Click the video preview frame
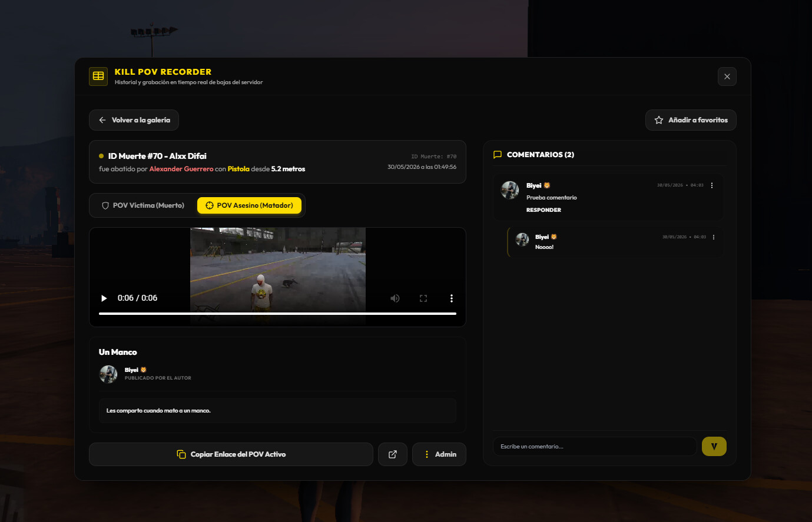The height and width of the screenshot is (522, 812). [277, 277]
